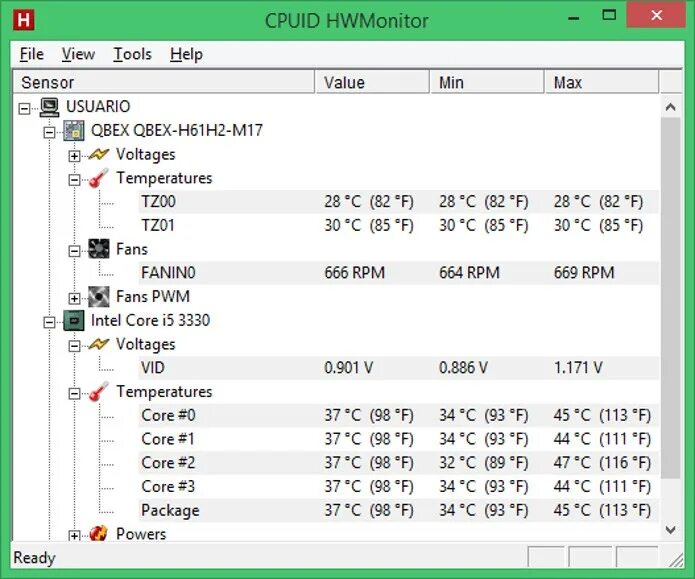Collapse the CPU Voltages node
This screenshot has width=695, height=579.
point(74,346)
